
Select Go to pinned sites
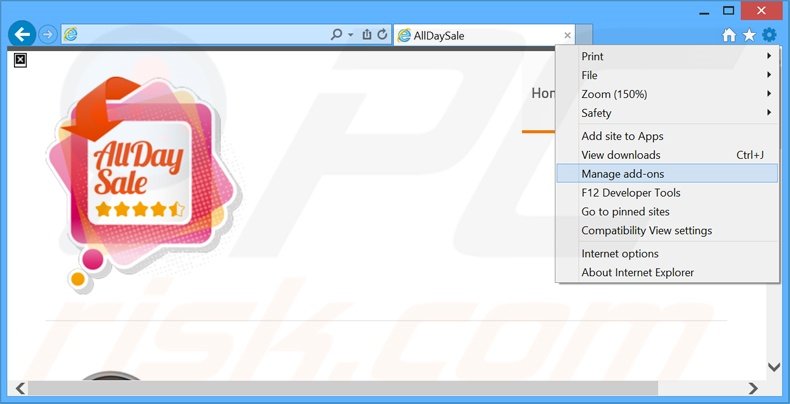(x=667, y=212)
